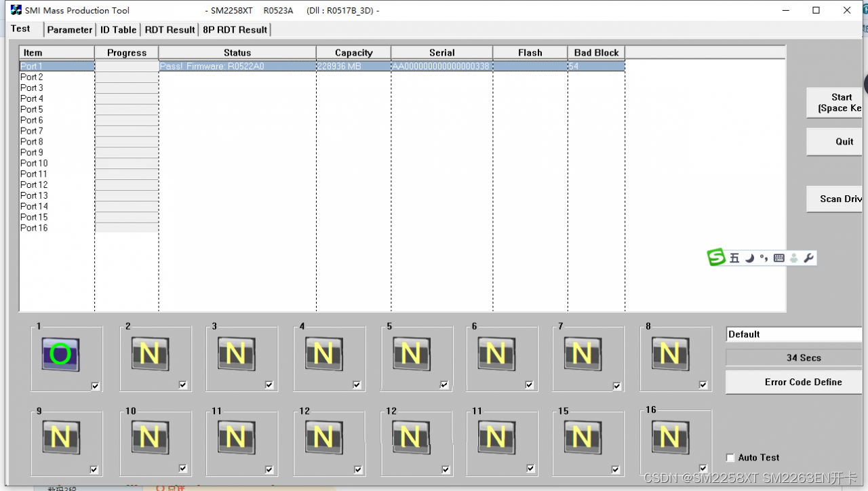Open the RDT Result tab
Viewport: 868px width, 491px height.
(170, 30)
